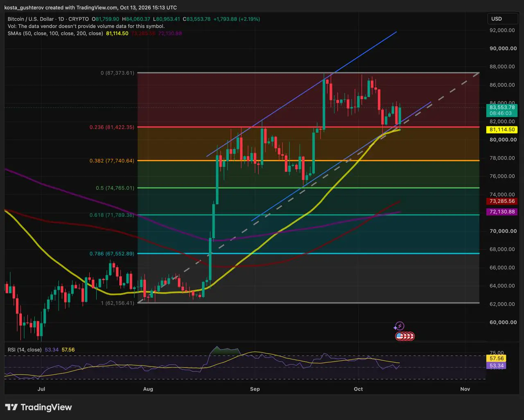Click the purple RSI 53.34 axis tag
The width and height of the screenshot is (524, 420).
pos(497,366)
